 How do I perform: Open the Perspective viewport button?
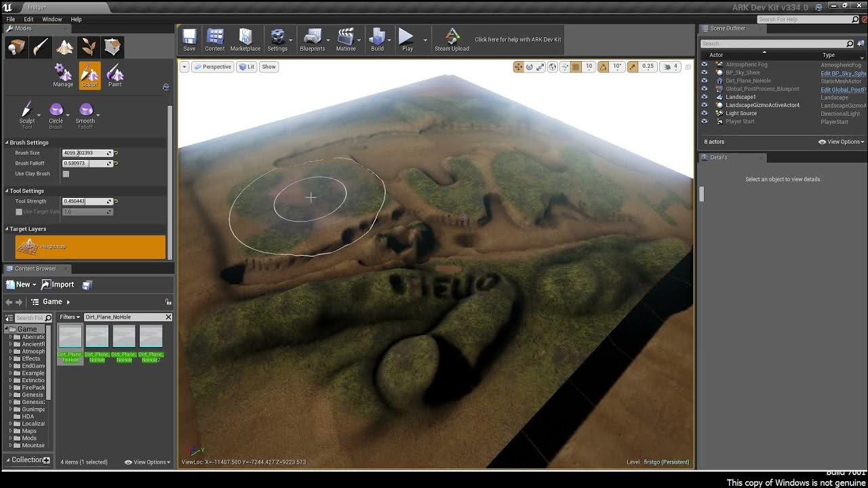(213, 66)
